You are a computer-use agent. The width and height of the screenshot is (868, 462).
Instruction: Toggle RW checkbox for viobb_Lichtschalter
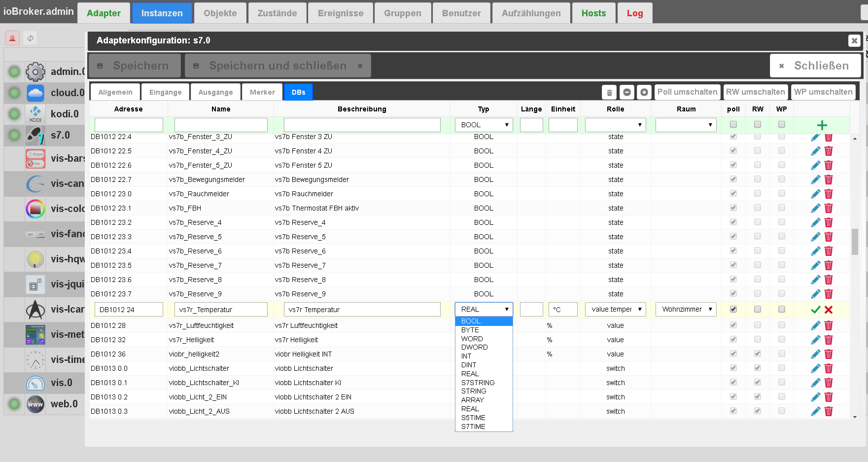pyautogui.click(x=758, y=368)
